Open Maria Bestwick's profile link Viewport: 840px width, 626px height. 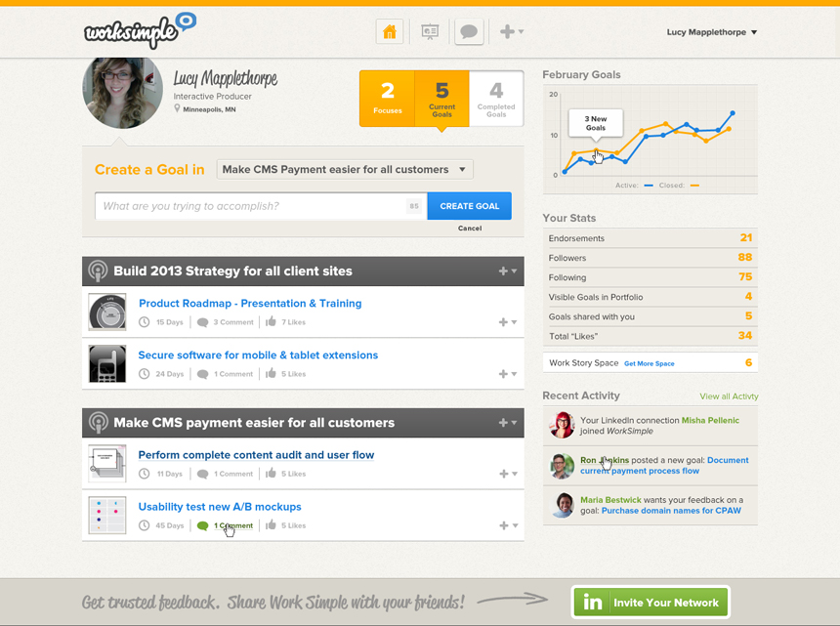click(x=610, y=500)
